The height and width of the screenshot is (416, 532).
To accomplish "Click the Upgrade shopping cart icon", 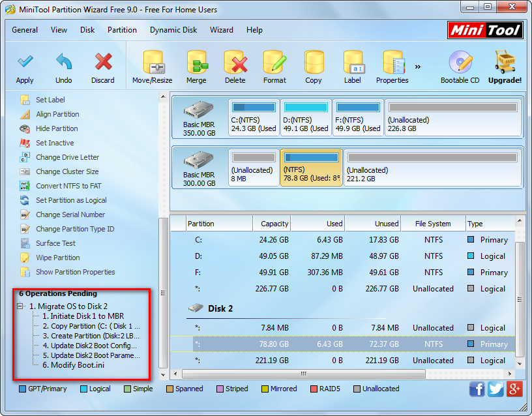I will click(505, 61).
